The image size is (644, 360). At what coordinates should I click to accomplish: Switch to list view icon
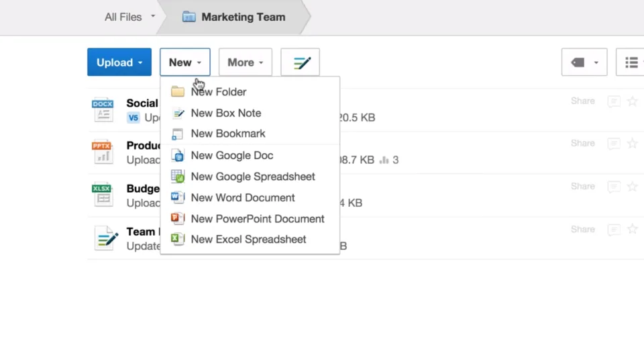(631, 62)
